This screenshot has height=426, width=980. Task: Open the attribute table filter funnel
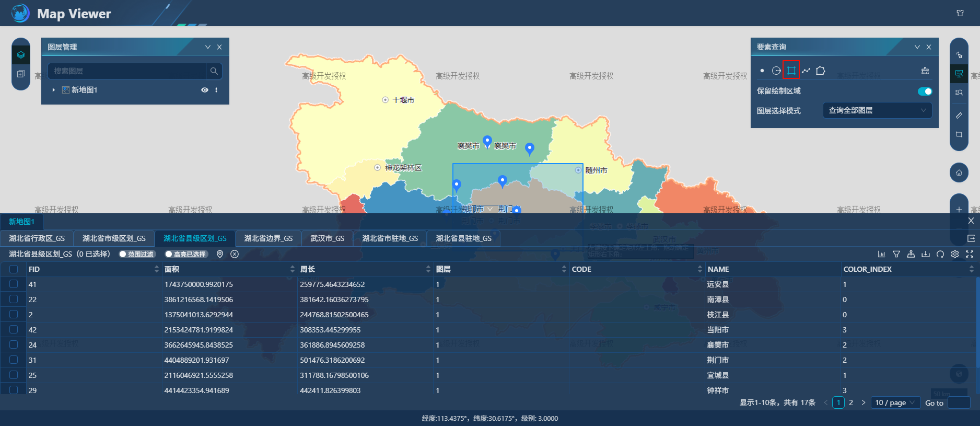896,254
